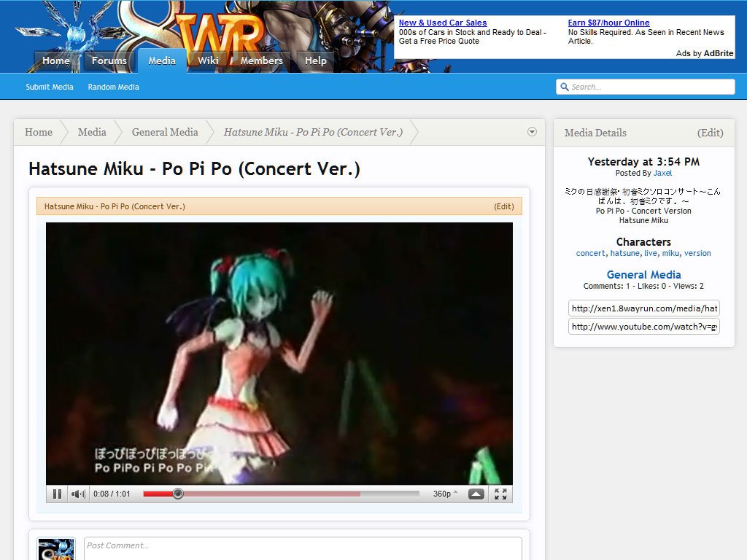The height and width of the screenshot is (560, 747).
Task: Click Edit in Media Details header
Action: point(710,133)
